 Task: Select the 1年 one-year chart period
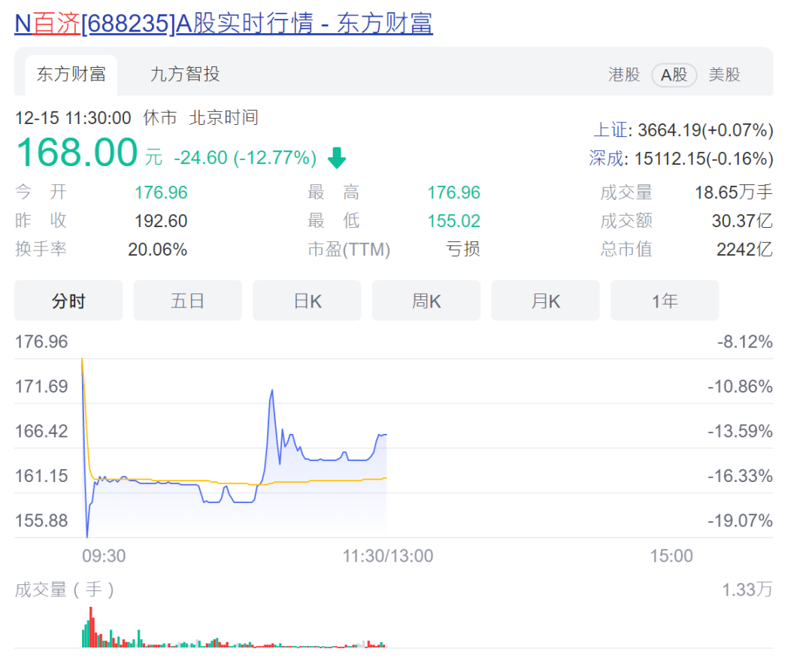point(665,299)
